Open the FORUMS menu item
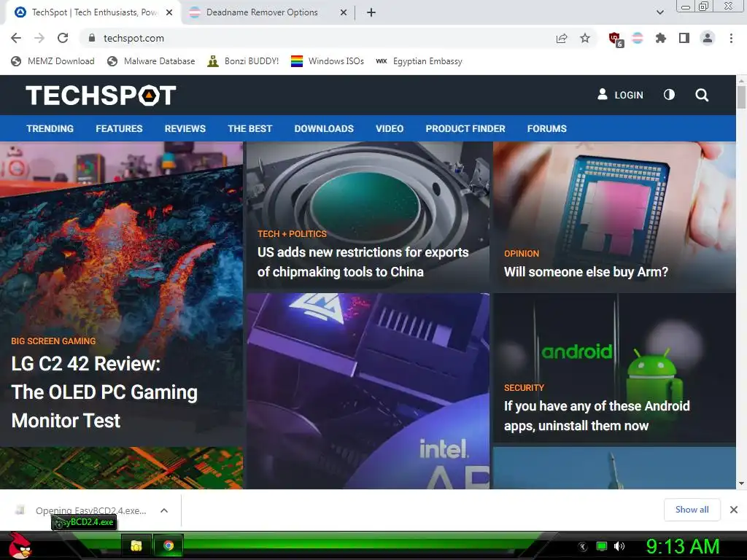This screenshot has width=747, height=560. (547, 128)
